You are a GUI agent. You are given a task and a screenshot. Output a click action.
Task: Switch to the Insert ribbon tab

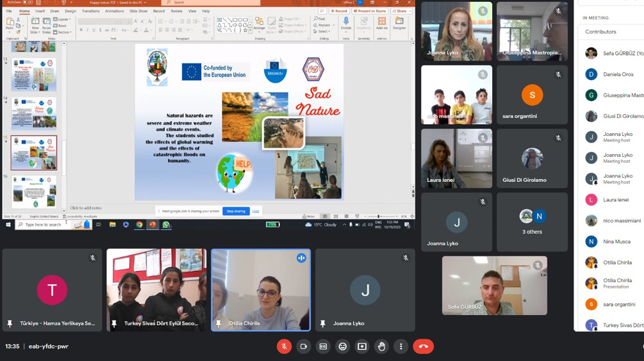click(x=40, y=11)
